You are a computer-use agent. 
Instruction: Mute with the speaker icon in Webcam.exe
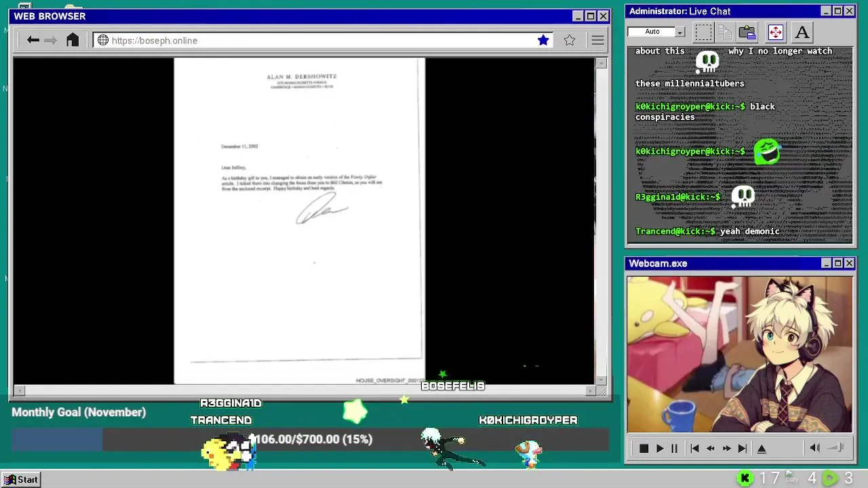pyautogui.click(x=815, y=447)
